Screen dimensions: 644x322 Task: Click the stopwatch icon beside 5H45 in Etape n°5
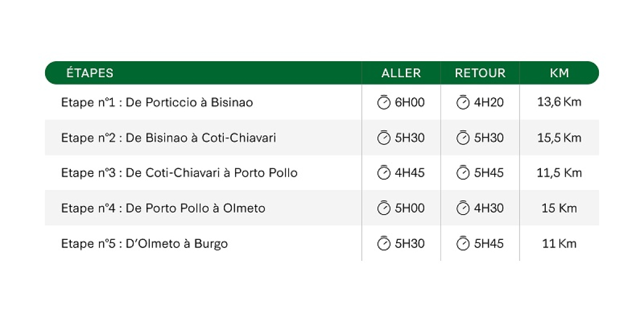click(x=463, y=244)
